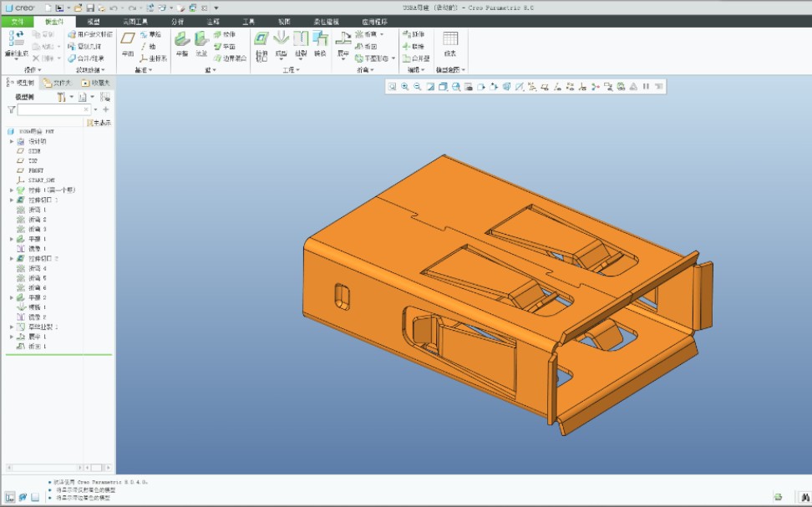812x507 pixels.
Task: Click the Refit view icon
Action: [x=391, y=86]
